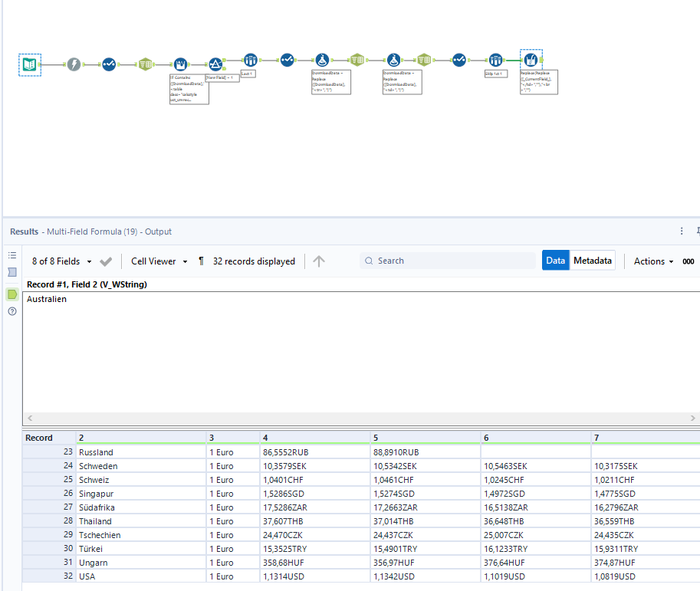Viewport: 700px width, 591px height.
Task: Enable the Data view toggle
Action: 555,260
